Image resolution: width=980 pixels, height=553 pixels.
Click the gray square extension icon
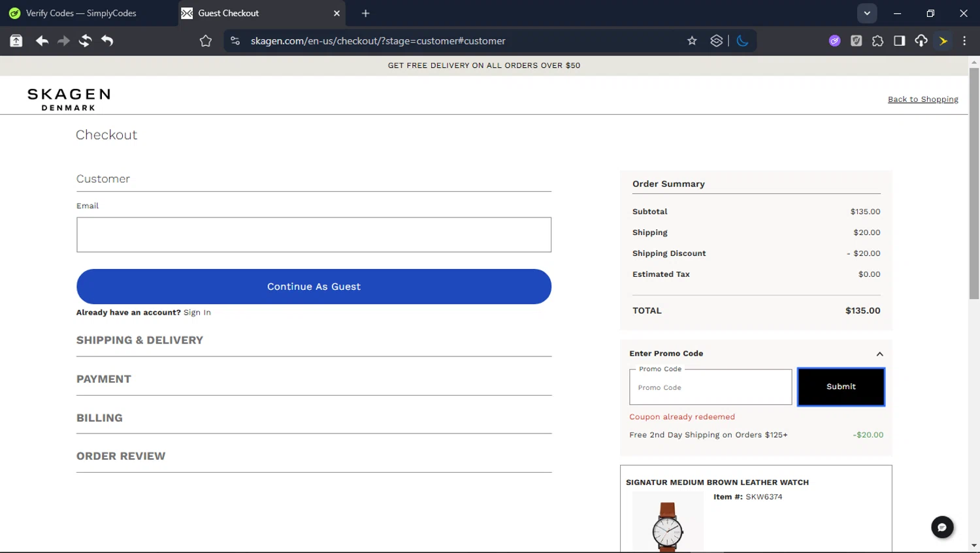[856, 40]
